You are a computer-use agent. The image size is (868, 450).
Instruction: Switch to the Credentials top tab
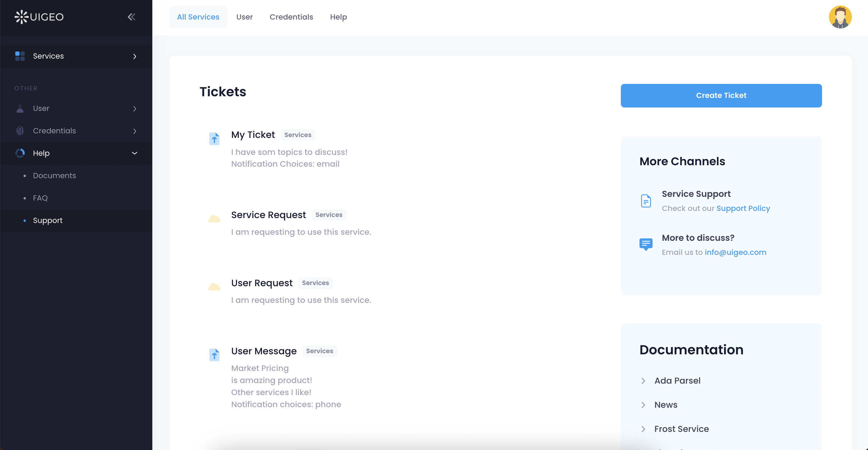[x=291, y=17]
